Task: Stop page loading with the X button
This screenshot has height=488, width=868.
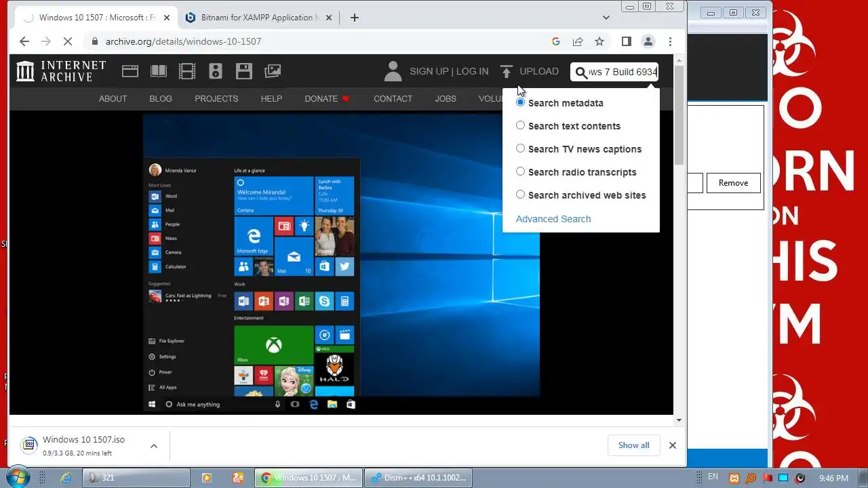Action: pyautogui.click(x=67, y=41)
